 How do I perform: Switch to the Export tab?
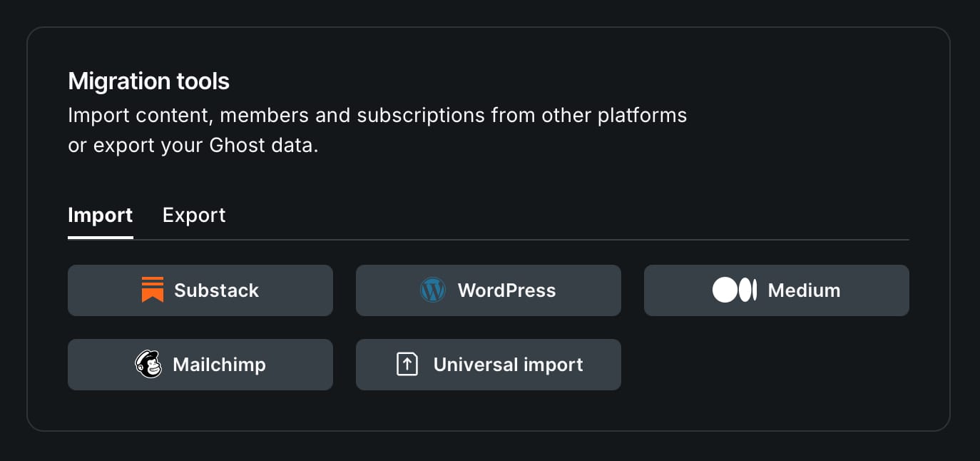[194, 215]
